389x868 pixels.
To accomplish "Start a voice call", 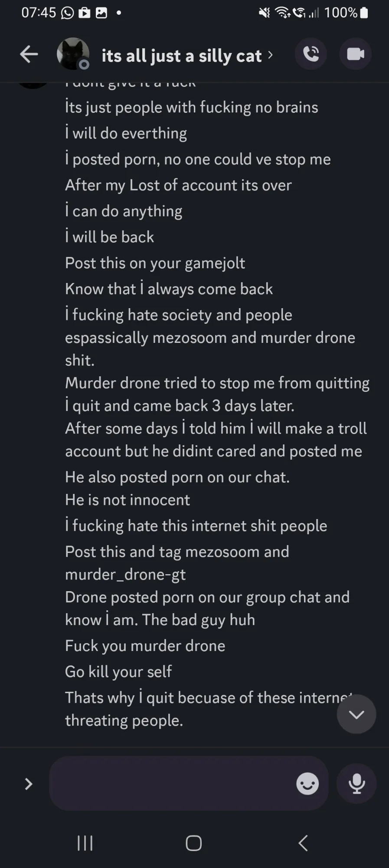I will [x=311, y=54].
